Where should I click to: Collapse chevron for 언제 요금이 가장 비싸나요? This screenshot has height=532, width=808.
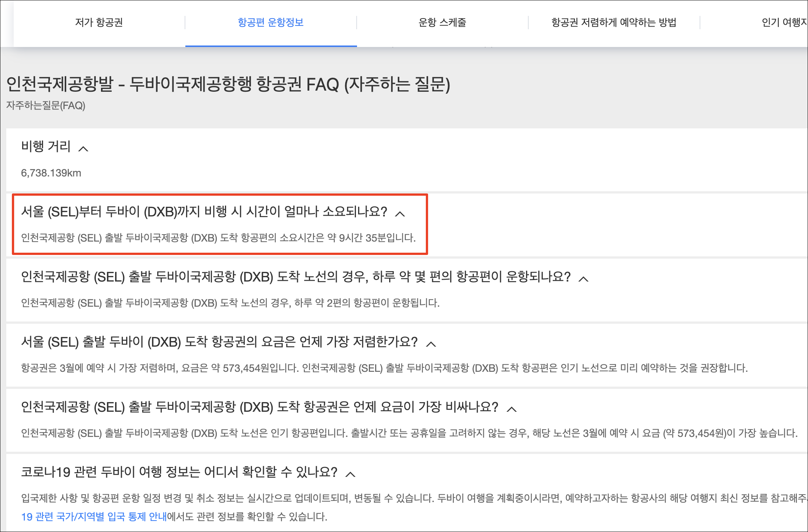click(x=512, y=409)
